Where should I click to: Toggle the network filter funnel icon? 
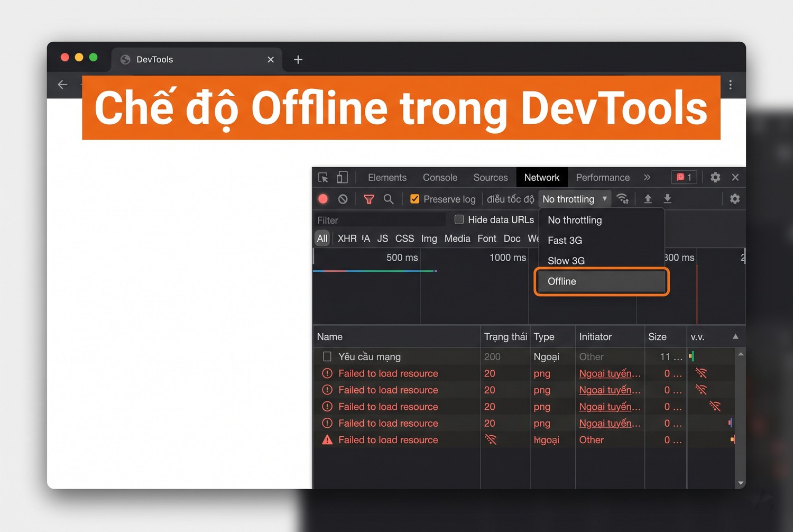point(369,199)
